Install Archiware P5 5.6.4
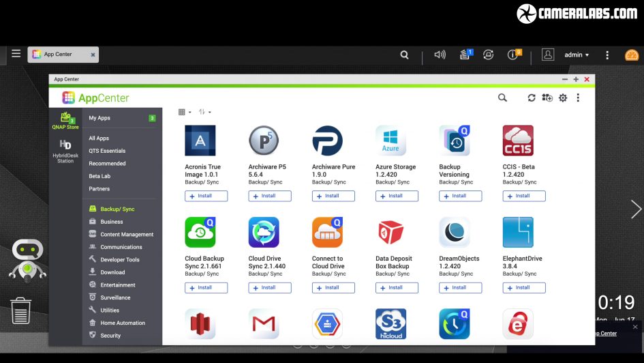Image resolution: width=644 pixels, height=363 pixels. coord(270,196)
